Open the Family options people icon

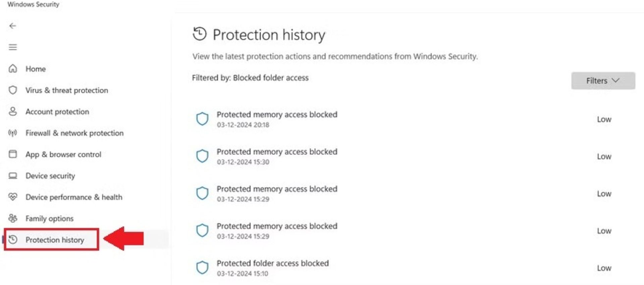pos(13,218)
